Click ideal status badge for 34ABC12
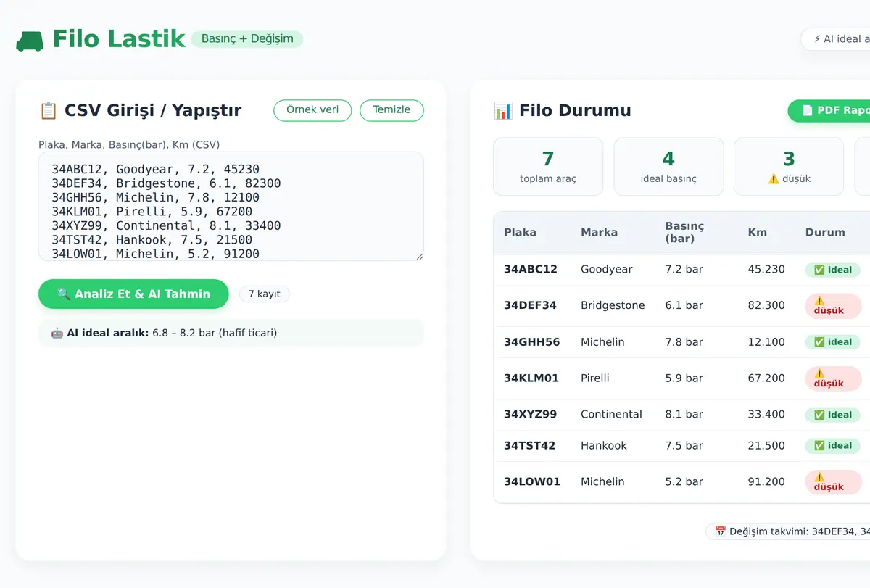870x588 pixels. click(832, 270)
